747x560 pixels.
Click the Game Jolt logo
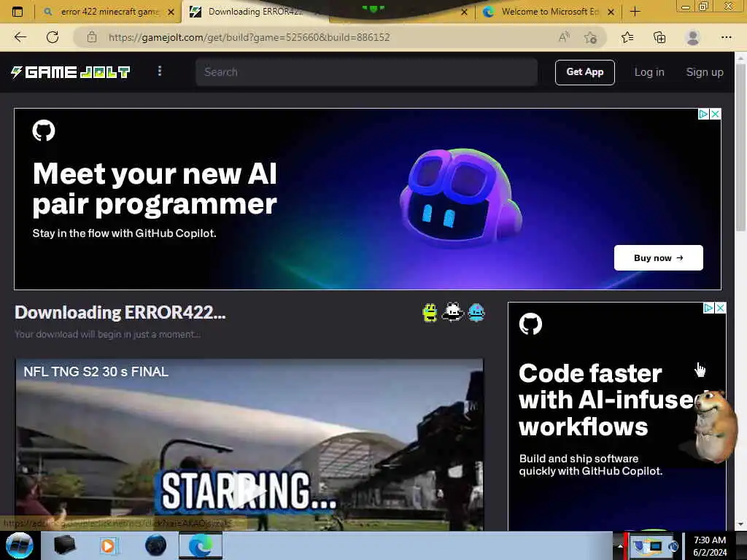click(x=70, y=72)
